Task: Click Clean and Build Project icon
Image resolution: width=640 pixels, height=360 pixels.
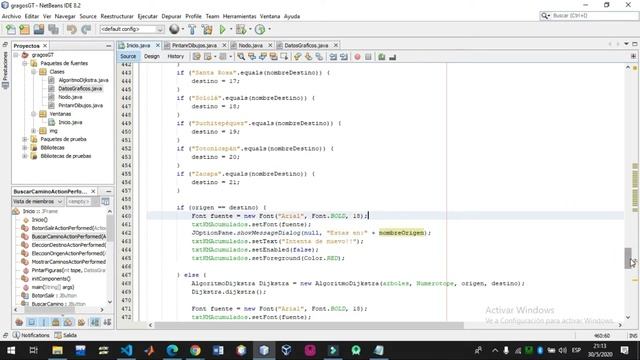Action: pos(207,29)
